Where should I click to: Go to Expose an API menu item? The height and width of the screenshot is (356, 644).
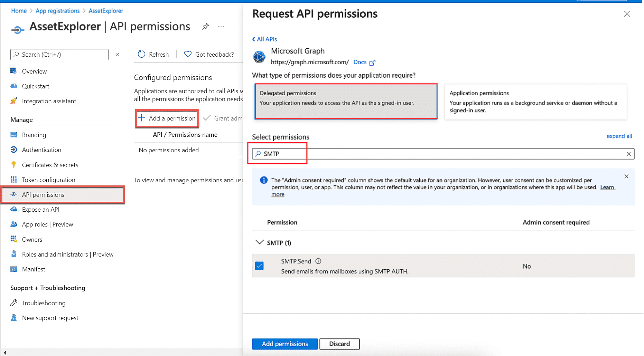pos(40,209)
